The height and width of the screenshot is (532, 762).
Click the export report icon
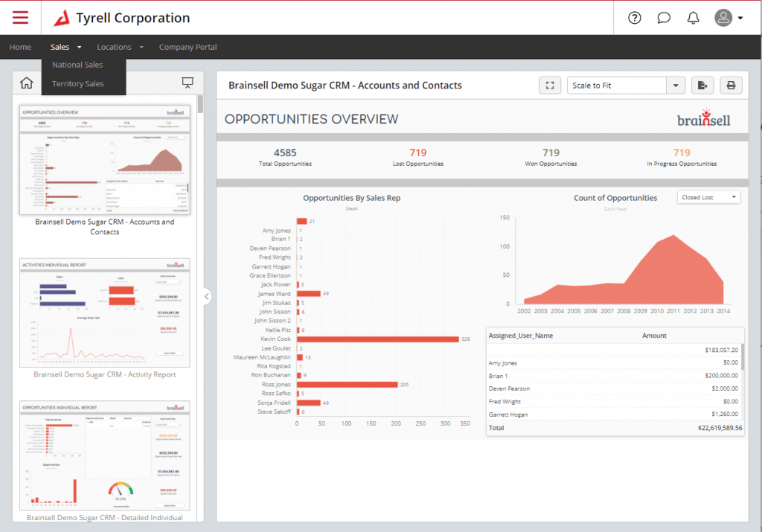tap(702, 86)
